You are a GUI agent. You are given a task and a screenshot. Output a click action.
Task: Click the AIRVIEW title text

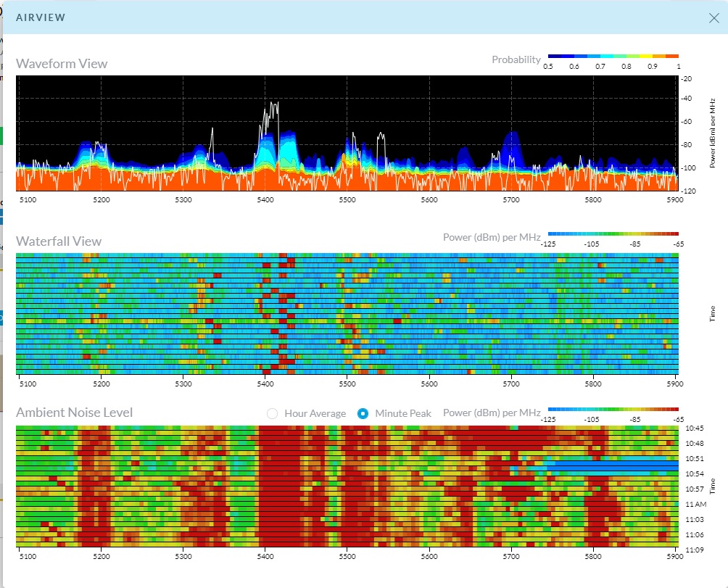point(41,17)
